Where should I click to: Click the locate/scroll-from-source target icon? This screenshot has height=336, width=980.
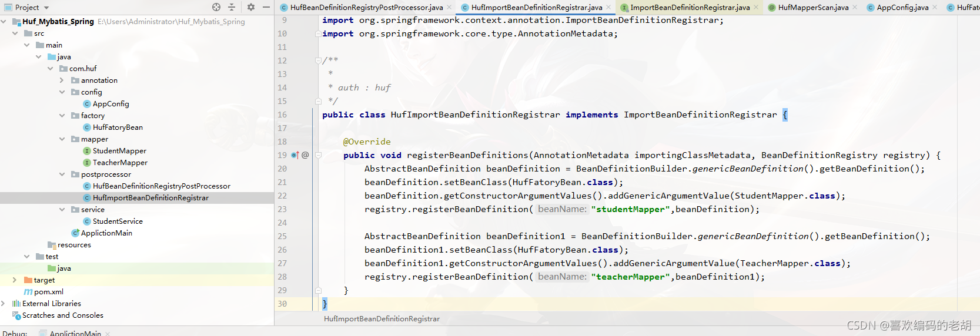[x=216, y=7]
